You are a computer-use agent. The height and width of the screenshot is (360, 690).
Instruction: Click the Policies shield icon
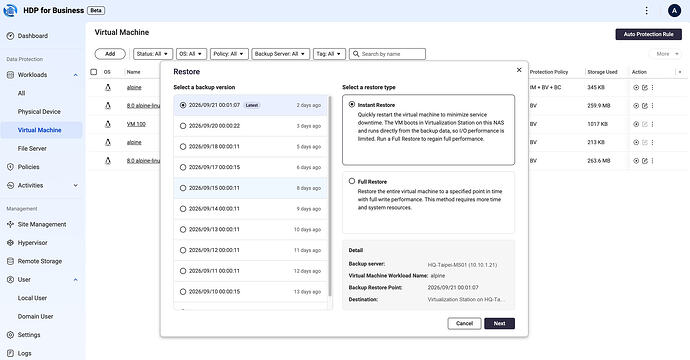click(11, 167)
